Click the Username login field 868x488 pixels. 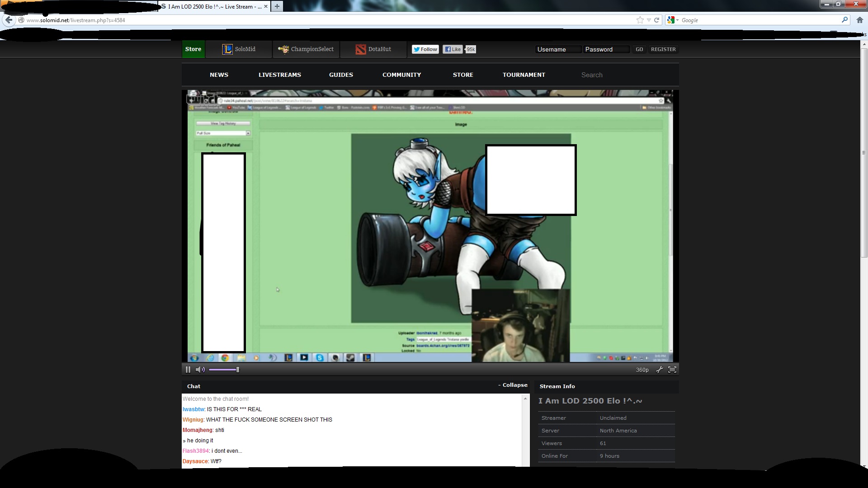point(558,49)
